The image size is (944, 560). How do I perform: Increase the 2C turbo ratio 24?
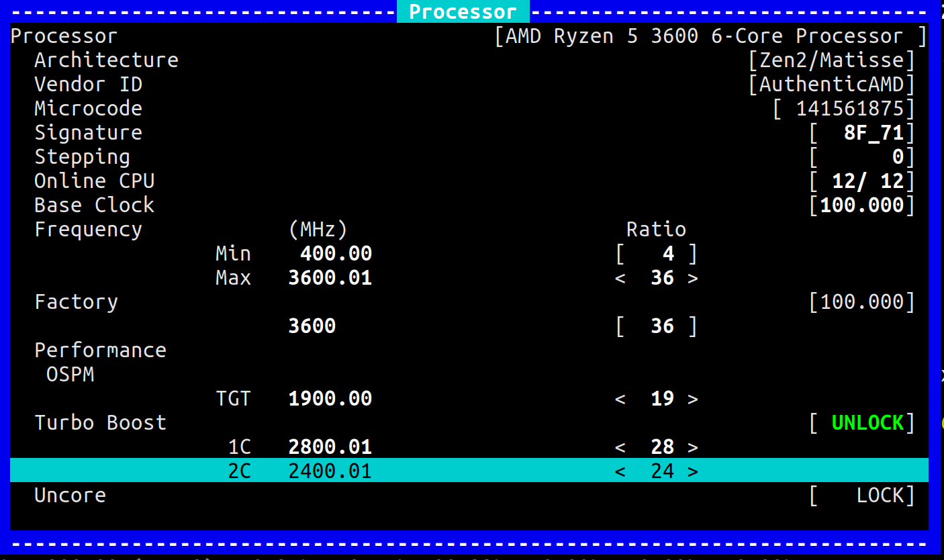693,471
